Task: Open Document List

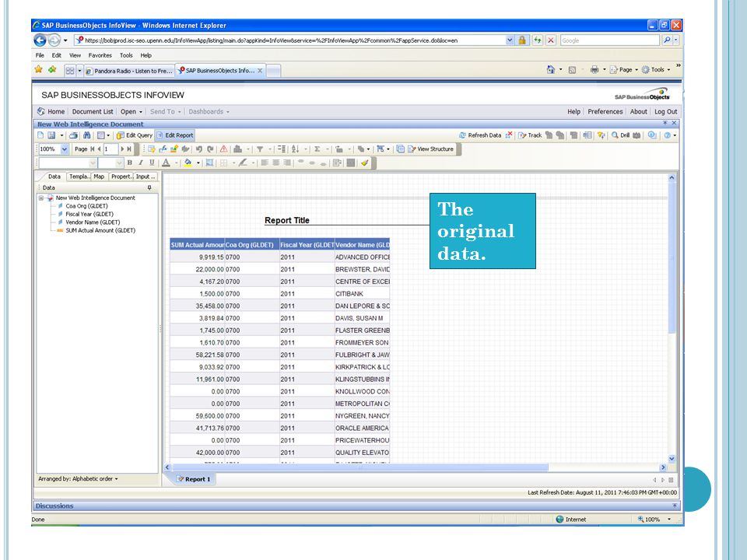Action: (x=93, y=111)
